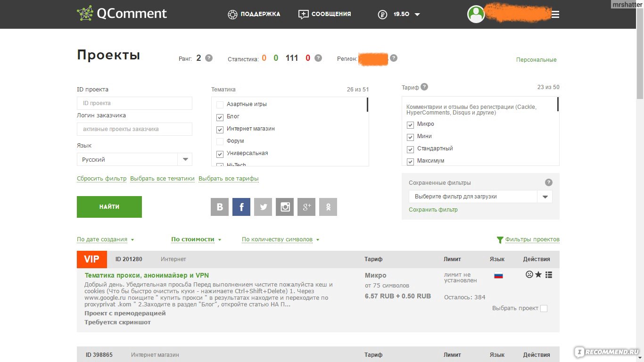Screen dimensions: 644x362
Task: Click the page vertical scrollbar
Action: point(640,54)
